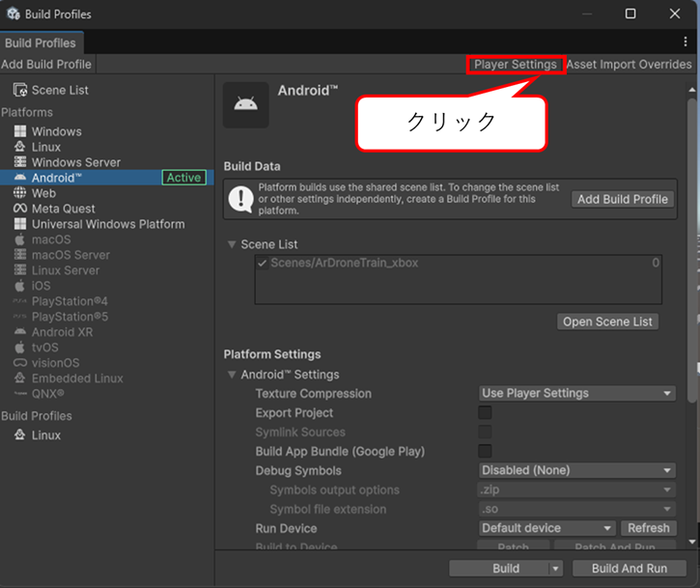Click the warning exclamation icon in Build Data
Viewport: 700px width, 588px height.
(240, 199)
